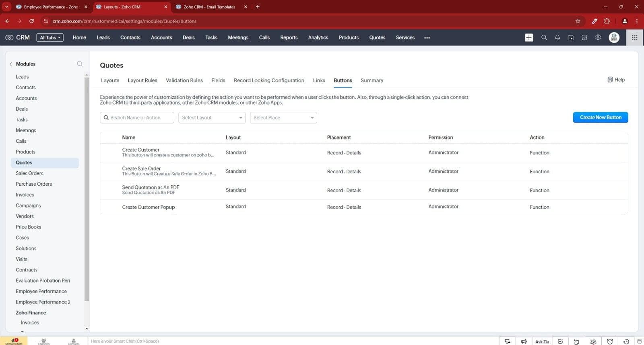The height and width of the screenshot is (345, 644).
Task: Open the Zoho apps grid icon
Action: tap(634, 37)
